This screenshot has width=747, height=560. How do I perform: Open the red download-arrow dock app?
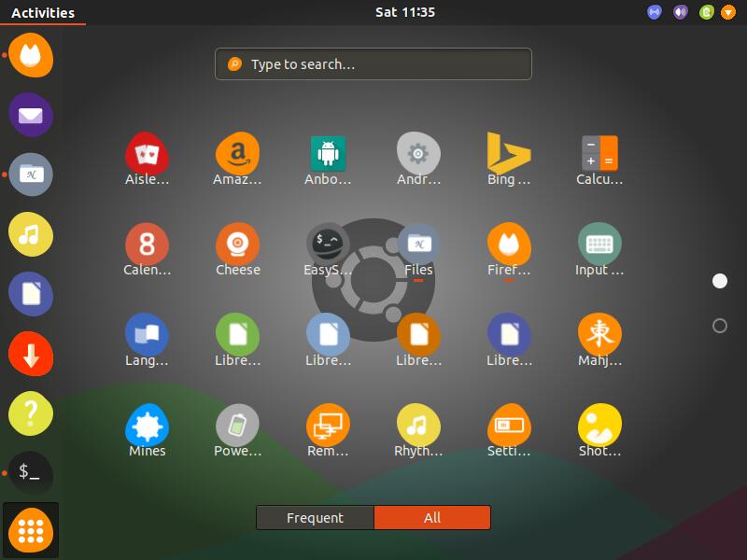tap(31, 354)
